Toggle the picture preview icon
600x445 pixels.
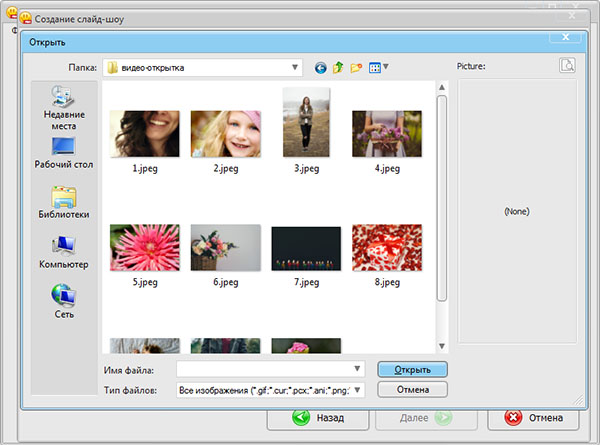(567, 67)
